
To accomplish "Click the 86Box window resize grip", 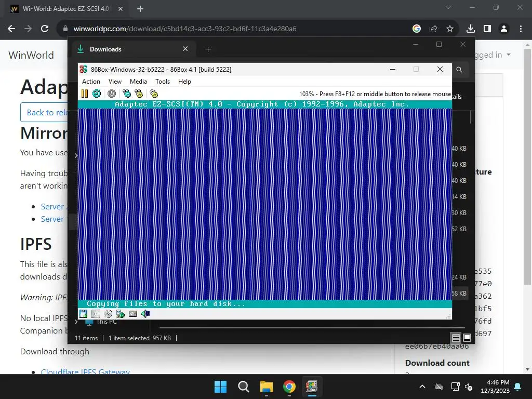I will [x=448, y=316].
